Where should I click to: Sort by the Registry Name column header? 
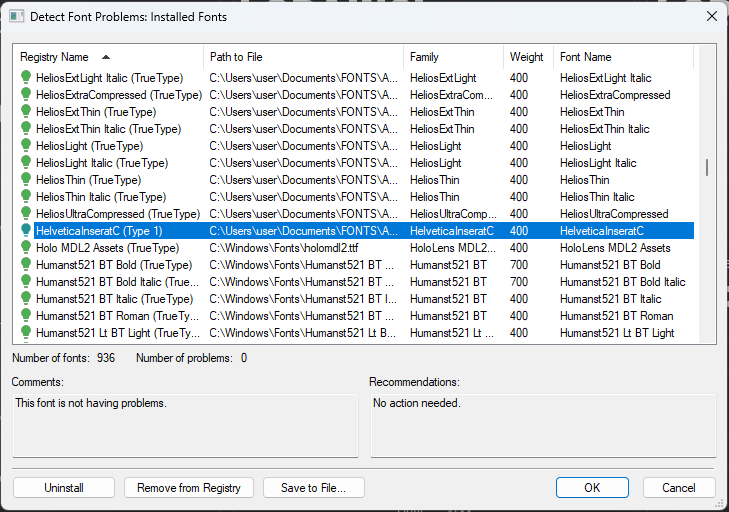(108, 57)
